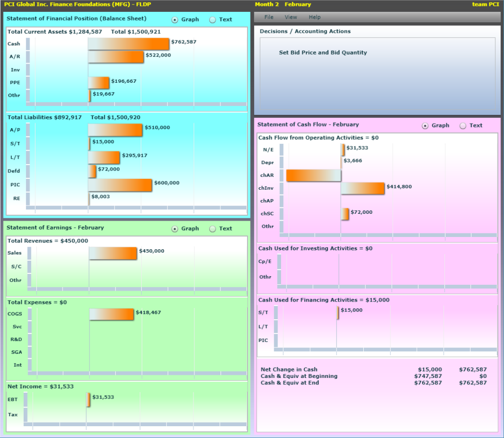Select the COGS expense bar of $418,467
Viewport: 504px width, 438px height.
coord(111,314)
